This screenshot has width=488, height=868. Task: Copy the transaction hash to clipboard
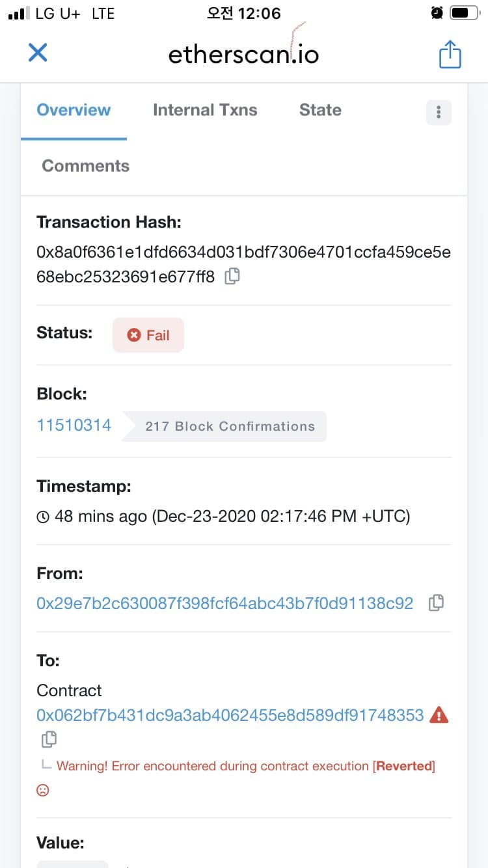click(x=232, y=277)
